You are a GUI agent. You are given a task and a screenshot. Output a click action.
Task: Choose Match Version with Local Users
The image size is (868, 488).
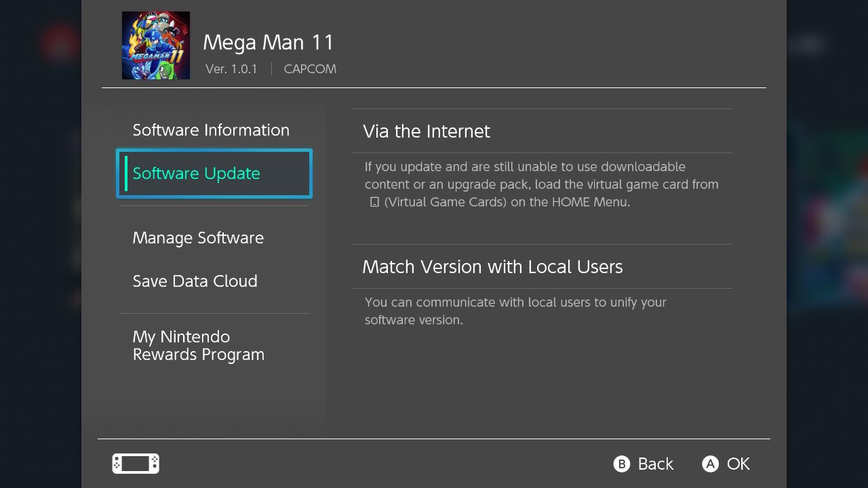click(542, 266)
